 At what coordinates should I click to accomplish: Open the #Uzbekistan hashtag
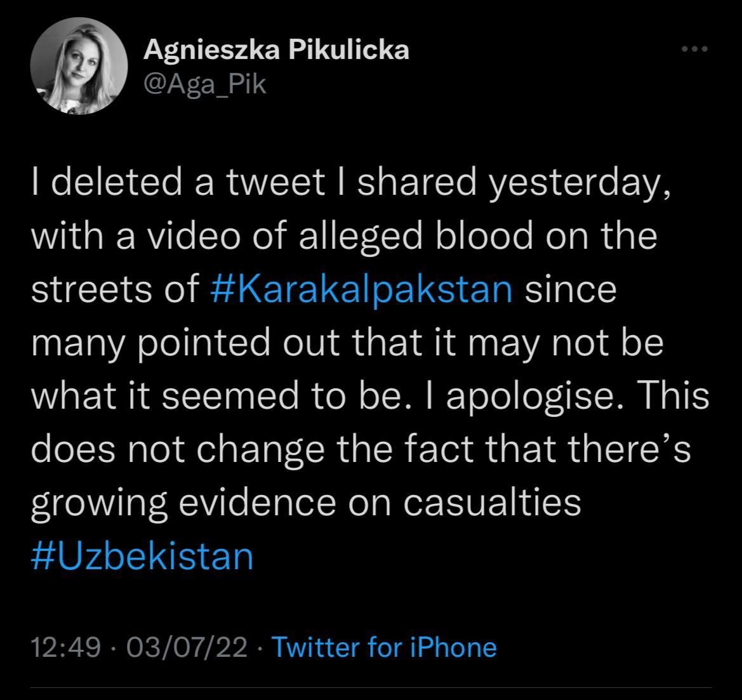[142, 556]
